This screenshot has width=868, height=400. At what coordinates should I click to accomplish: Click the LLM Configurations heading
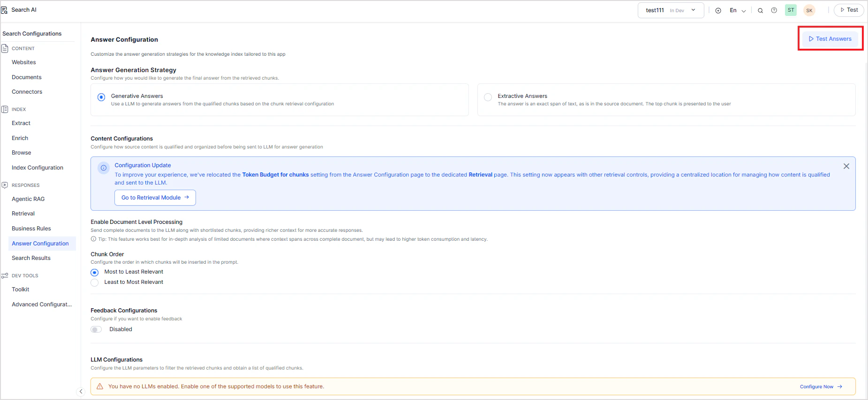(116, 360)
